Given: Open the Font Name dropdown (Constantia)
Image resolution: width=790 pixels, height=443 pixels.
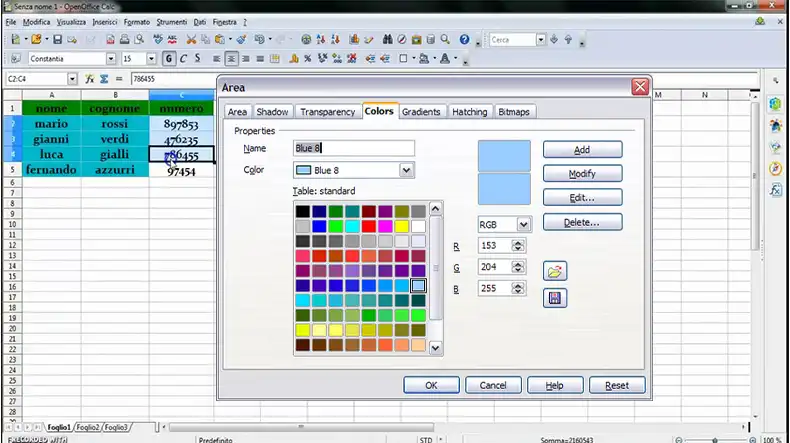Looking at the screenshot, I should (x=110, y=59).
